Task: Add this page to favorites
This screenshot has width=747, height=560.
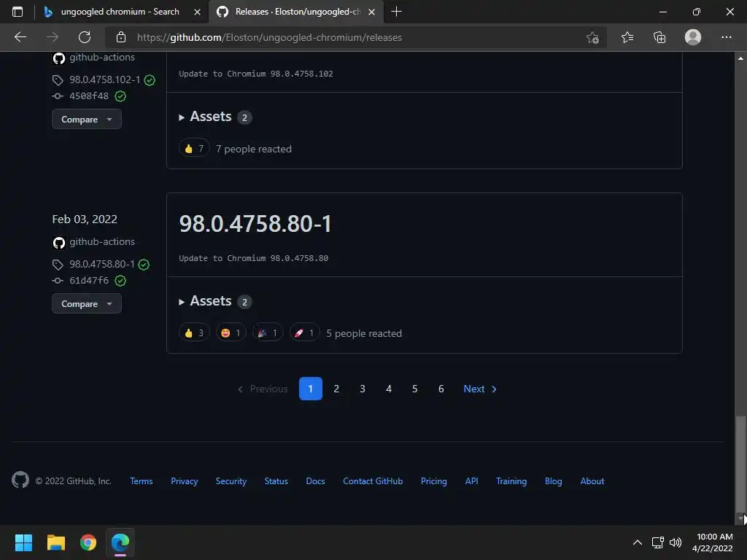Action: (592, 37)
